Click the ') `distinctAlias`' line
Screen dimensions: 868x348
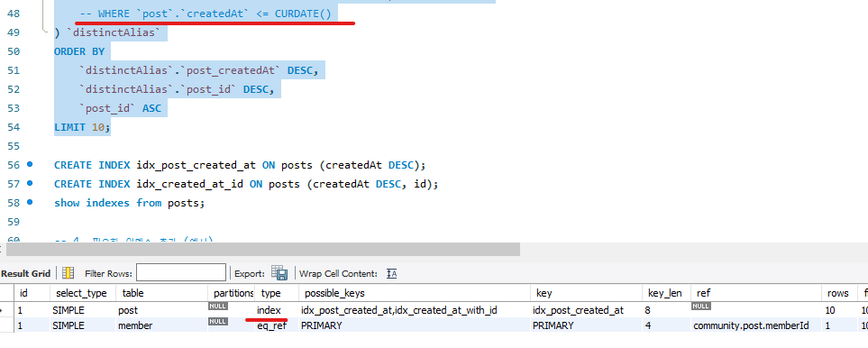[x=107, y=32]
